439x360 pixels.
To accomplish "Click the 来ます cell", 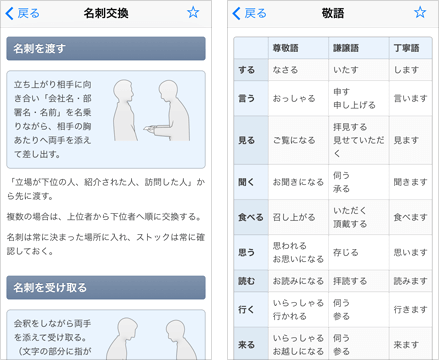I will tap(411, 344).
